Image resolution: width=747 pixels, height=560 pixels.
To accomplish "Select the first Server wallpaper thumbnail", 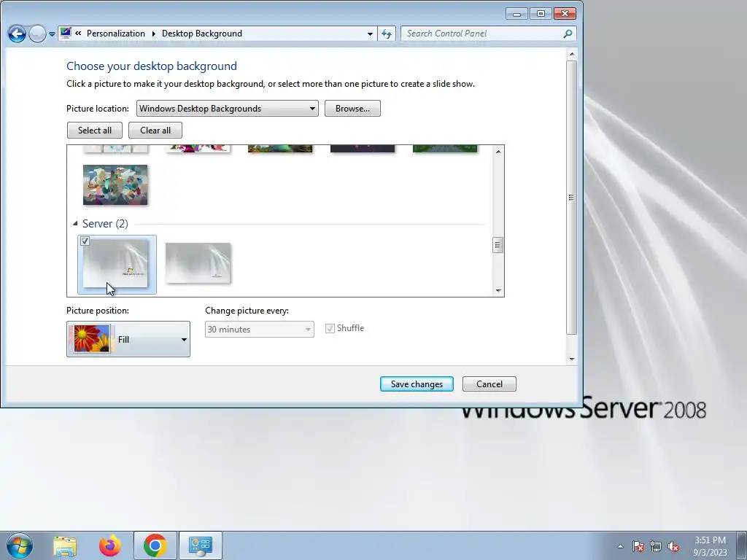I will [116, 264].
